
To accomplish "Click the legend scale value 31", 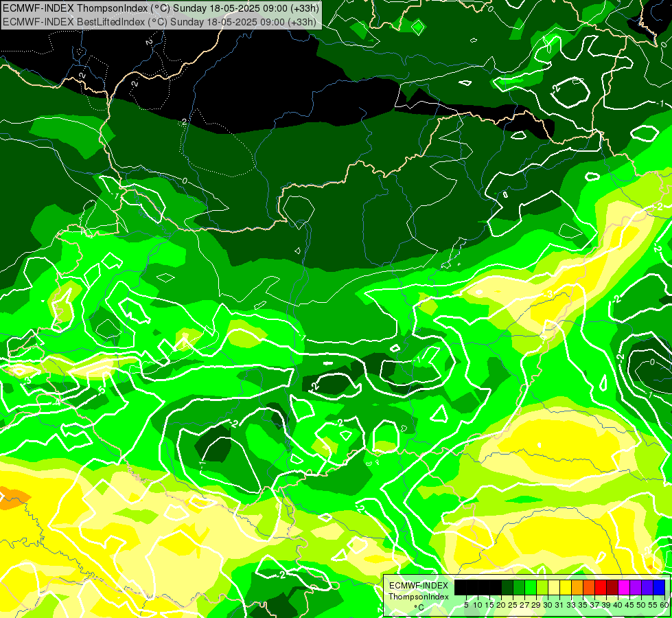I will [559, 605].
